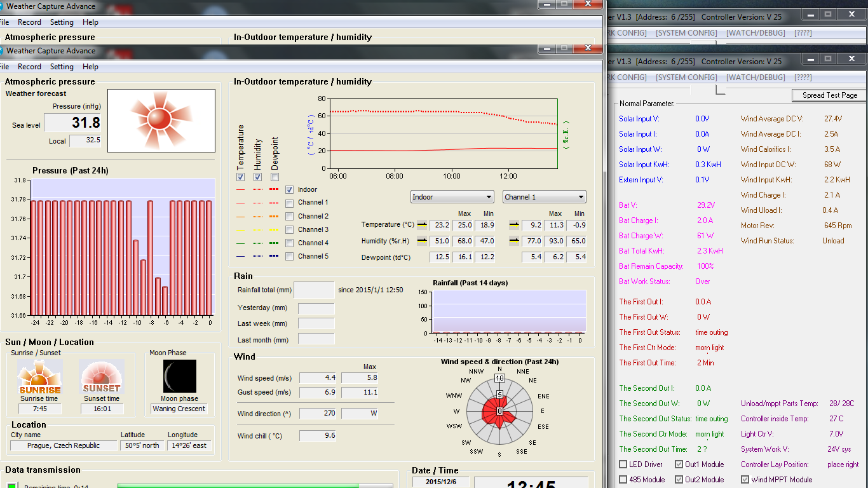Screen dimensions: 868x488
Task: Click the data transmission progress bar
Action: [x=254, y=485]
